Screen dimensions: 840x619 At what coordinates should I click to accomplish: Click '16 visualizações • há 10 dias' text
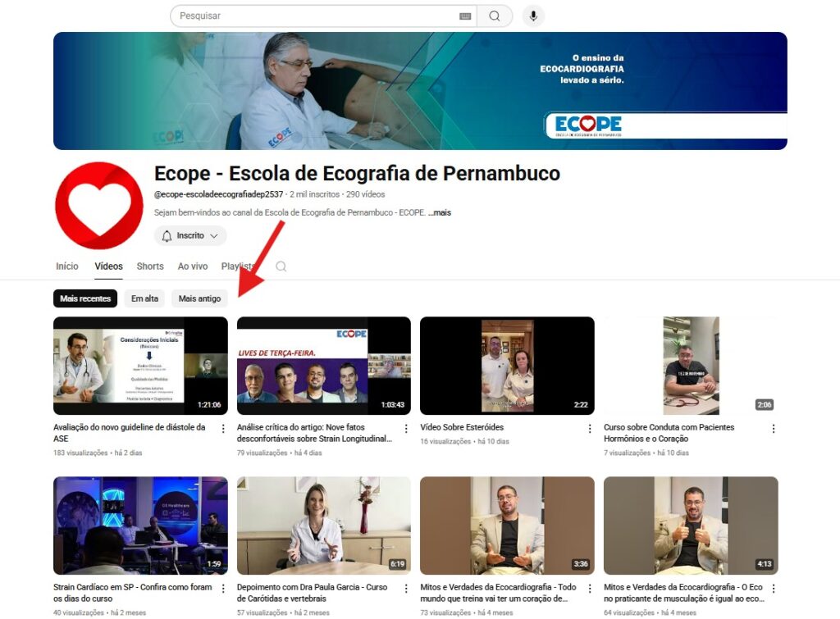(x=464, y=442)
